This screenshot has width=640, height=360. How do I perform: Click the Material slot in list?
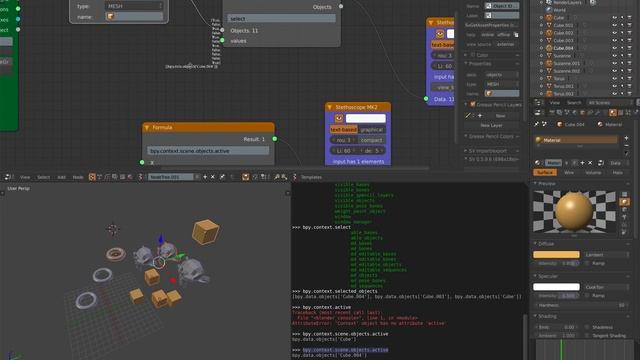(x=576, y=140)
